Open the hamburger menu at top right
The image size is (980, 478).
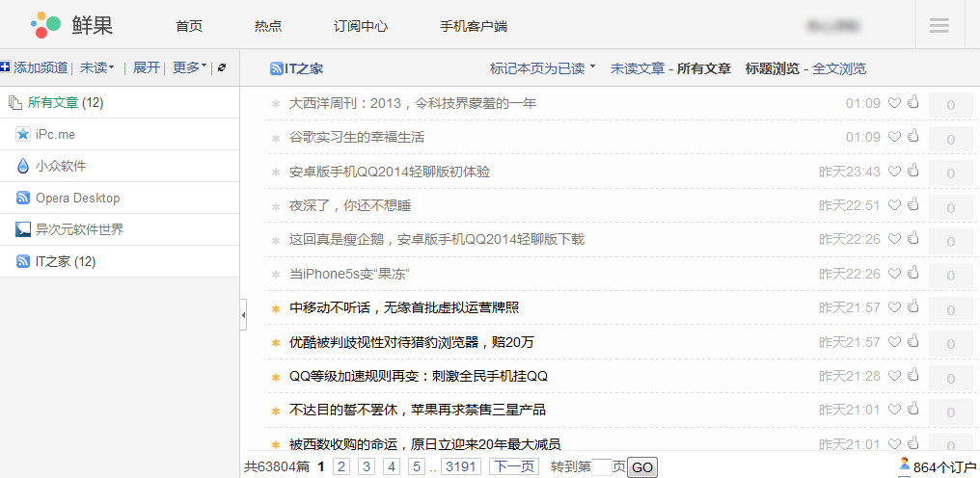pyautogui.click(x=939, y=26)
